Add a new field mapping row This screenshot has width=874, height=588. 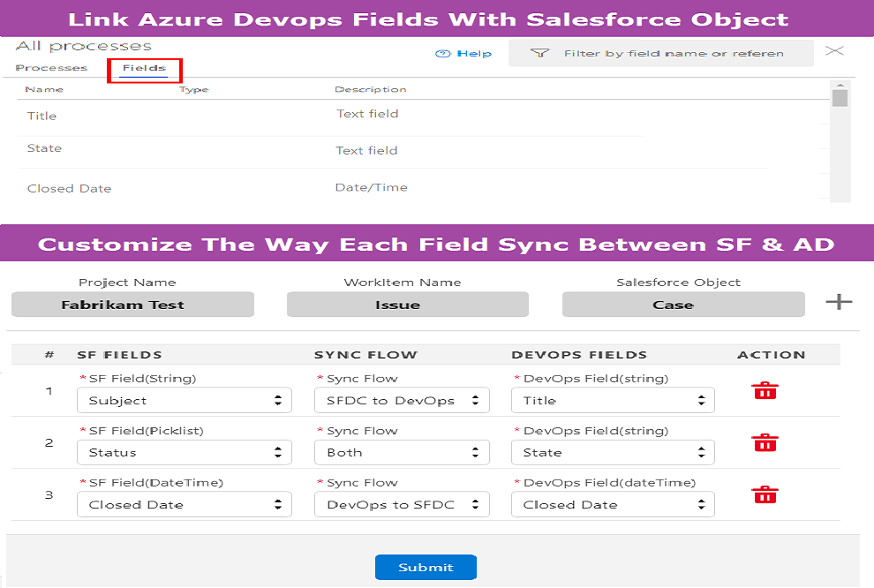click(x=839, y=302)
